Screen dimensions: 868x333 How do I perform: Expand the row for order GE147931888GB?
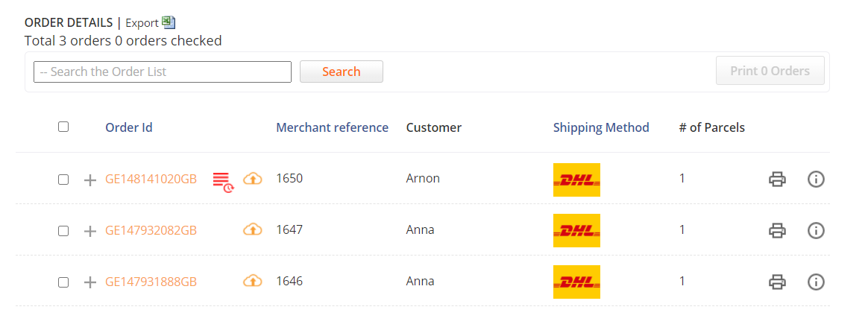(90, 282)
